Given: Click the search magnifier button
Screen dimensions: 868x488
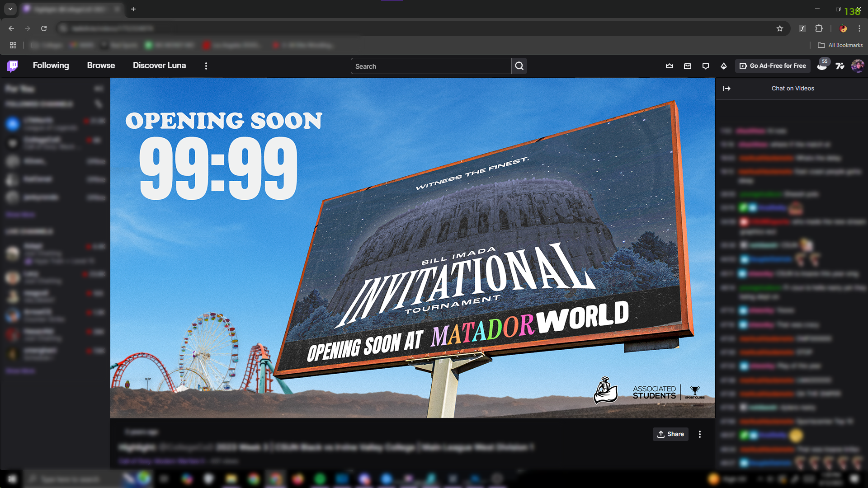Looking at the screenshot, I should [519, 66].
